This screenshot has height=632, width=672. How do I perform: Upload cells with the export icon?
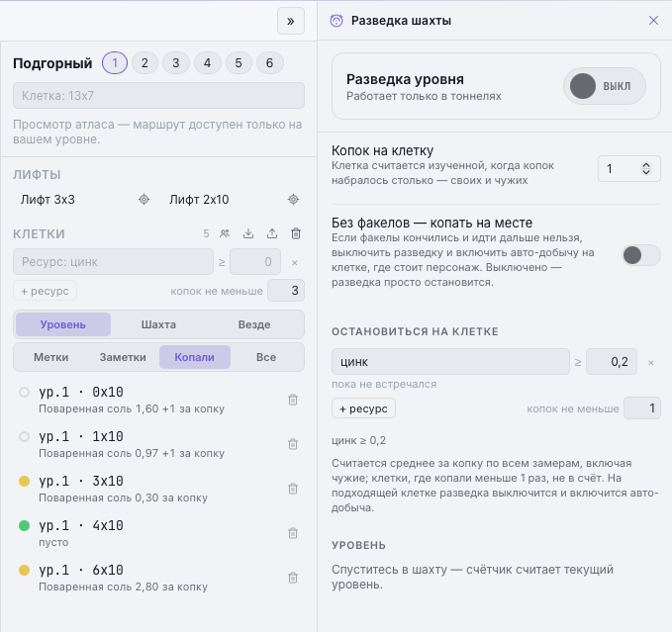272,233
